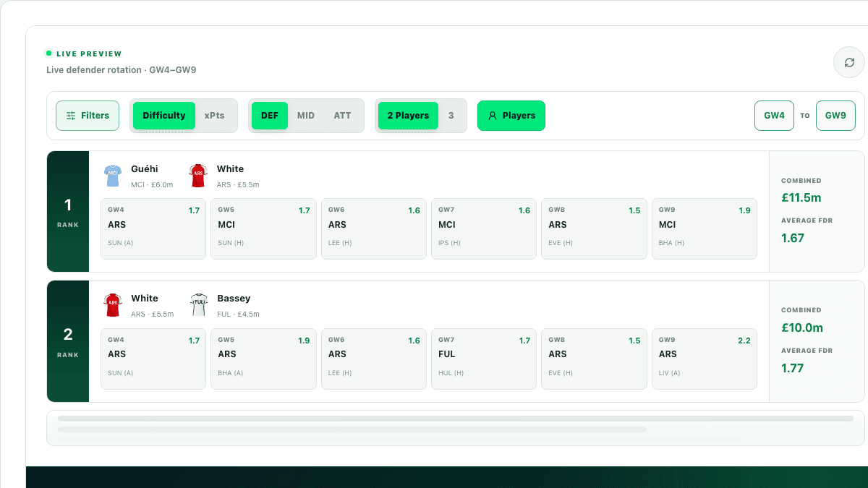Click the green Players button
Viewport: 868px width, 488px height.
[x=511, y=116]
